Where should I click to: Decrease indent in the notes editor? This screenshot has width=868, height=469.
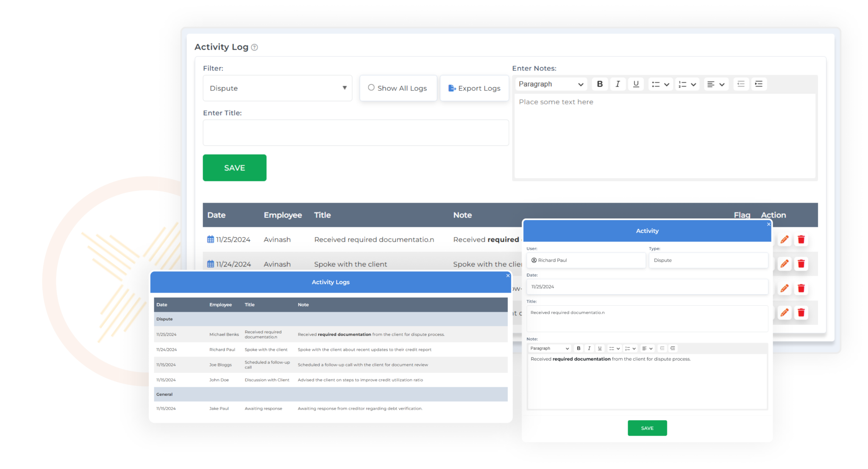[x=740, y=84]
